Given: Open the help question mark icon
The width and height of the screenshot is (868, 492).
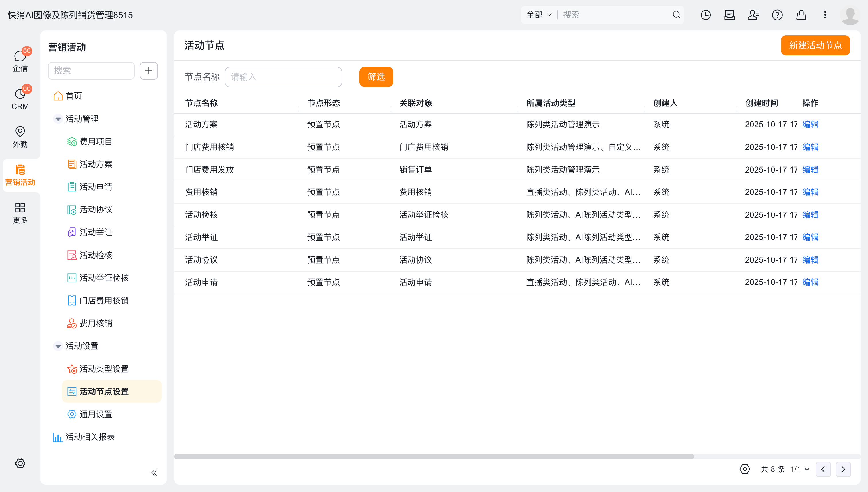Looking at the screenshot, I should pos(777,15).
